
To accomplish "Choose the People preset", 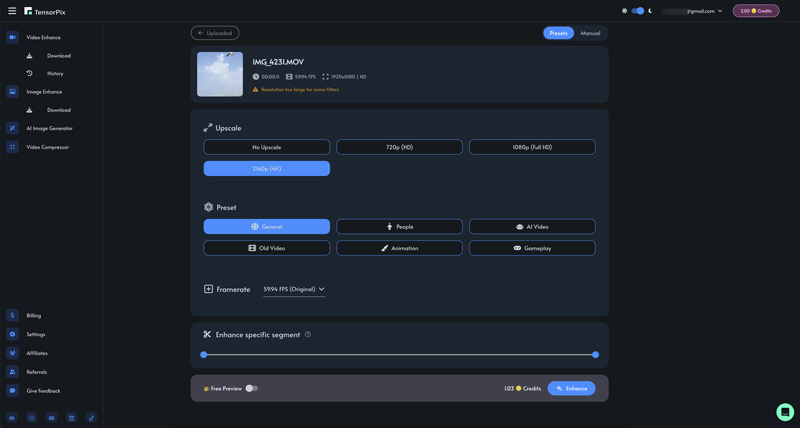I will (x=399, y=226).
